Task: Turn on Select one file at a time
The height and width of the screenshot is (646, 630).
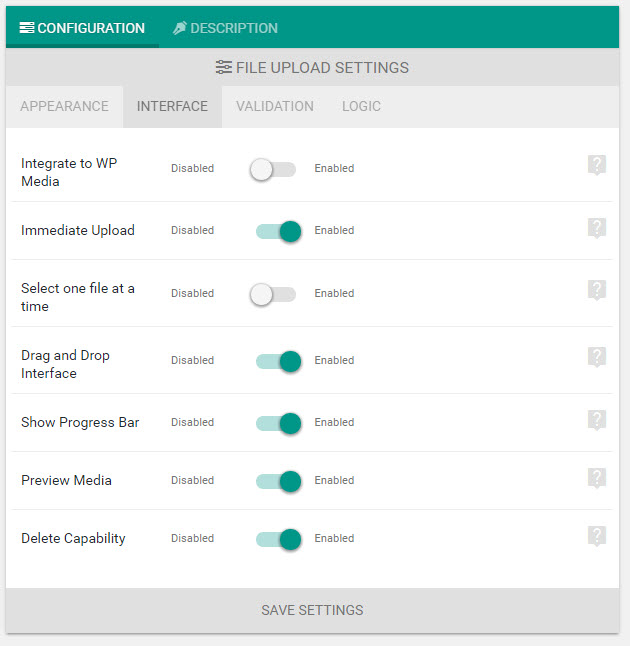Action: 273,294
